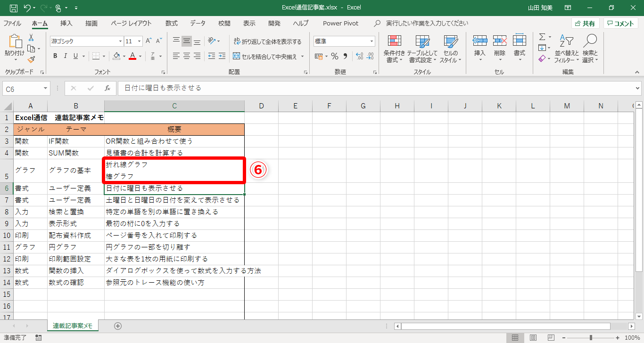The height and width of the screenshot is (343, 644).
Task: Open the ファイル tab
Action: (12, 24)
